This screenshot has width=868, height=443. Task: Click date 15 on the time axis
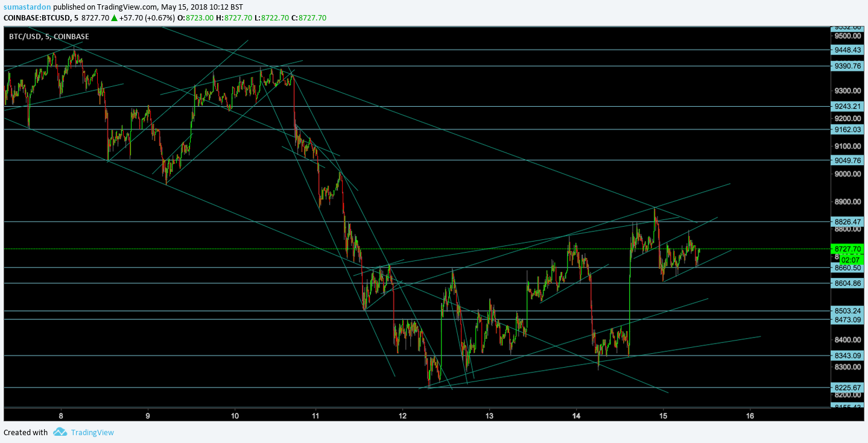click(664, 415)
